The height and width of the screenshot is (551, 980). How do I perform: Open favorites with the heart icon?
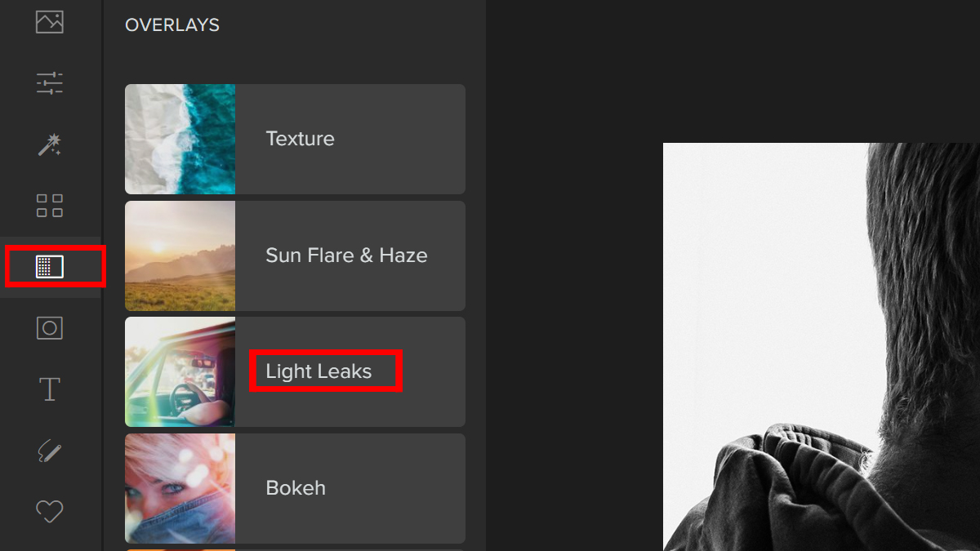[x=50, y=512]
